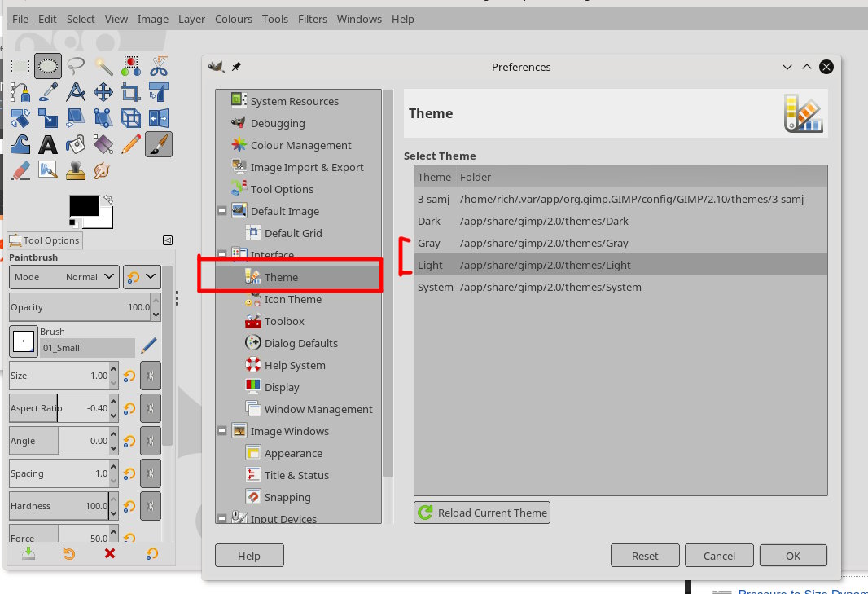This screenshot has height=594, width=868.
Task: Toggle the Angle link chain button
Action: (x=151, y=441)
